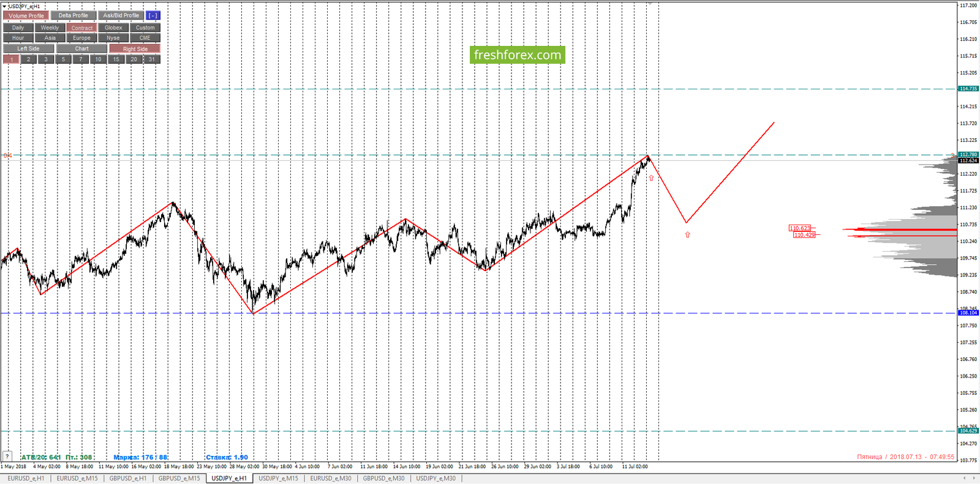Switch to the EURUSD_e,H1 chart tab
Image resolution: width=980 pixels, height=484 pixels.
(26, 478)
